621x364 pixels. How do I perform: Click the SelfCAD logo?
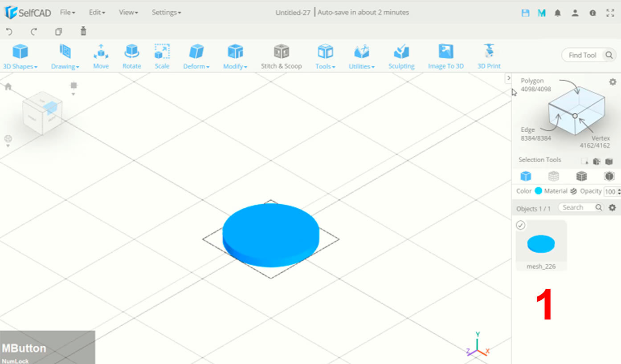point(27,12)
